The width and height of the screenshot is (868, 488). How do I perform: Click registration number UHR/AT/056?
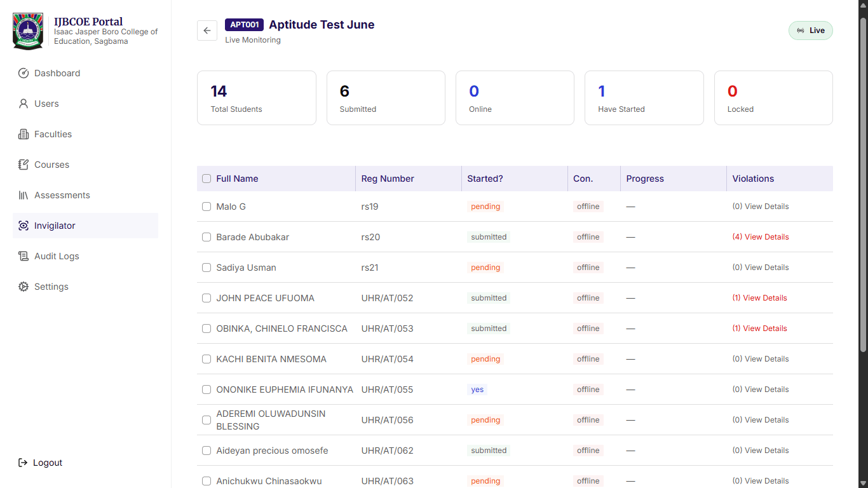click(388, 420)
